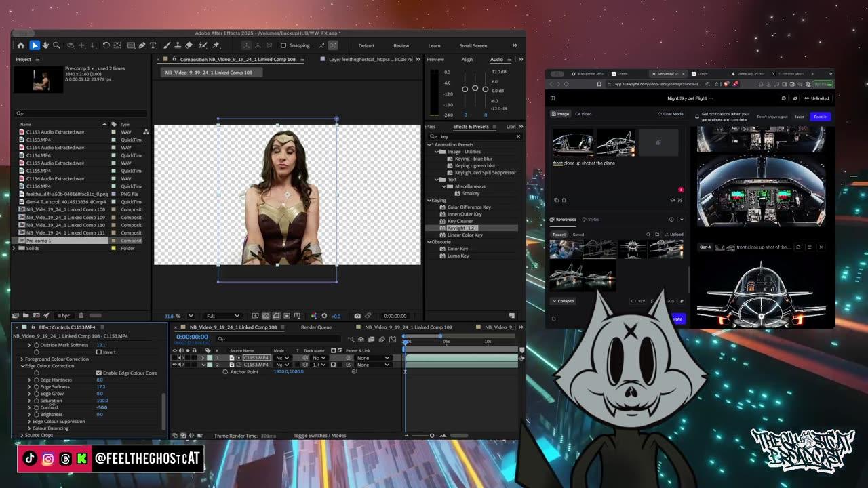Click trash icon in Project panel footer
868x488 pixels.
(81, 315)
